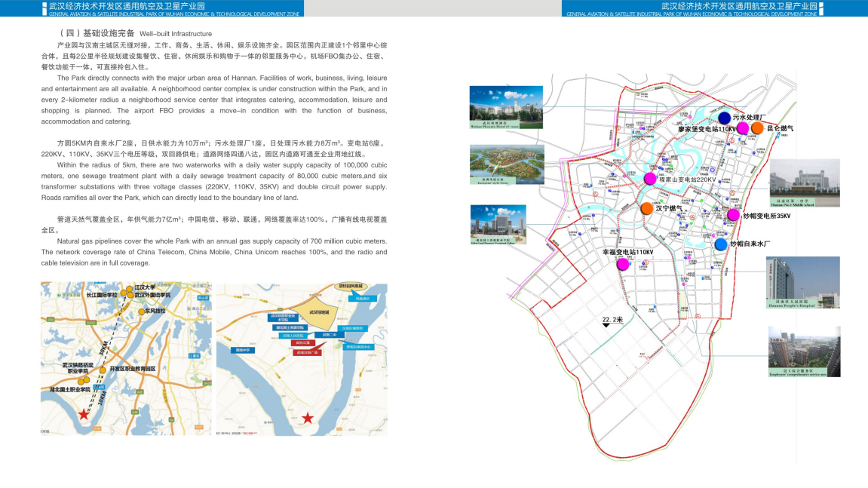This screenshot has width=868, height=488.
Task: Click the magenta 纱帽变电所35KV marker dot
Action: [734, 215]
